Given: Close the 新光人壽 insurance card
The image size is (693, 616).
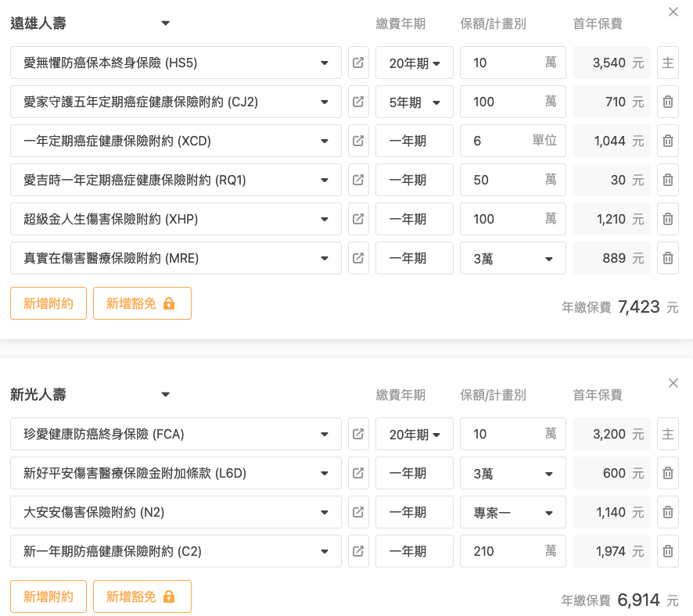Looking at the screenshot, I should pyautogui.click(x=673, y=383).
